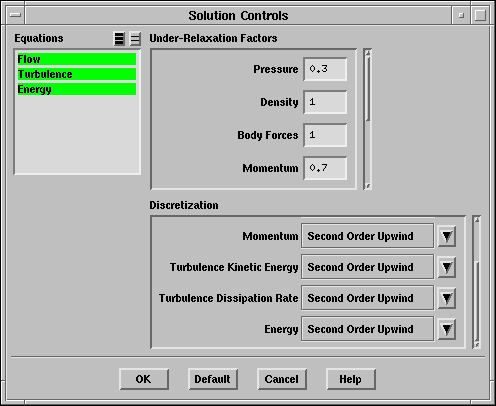Open Help for Solution Controls
Image resolution: width=496 pixels, height=406 pixels.
tap(351, 379)
